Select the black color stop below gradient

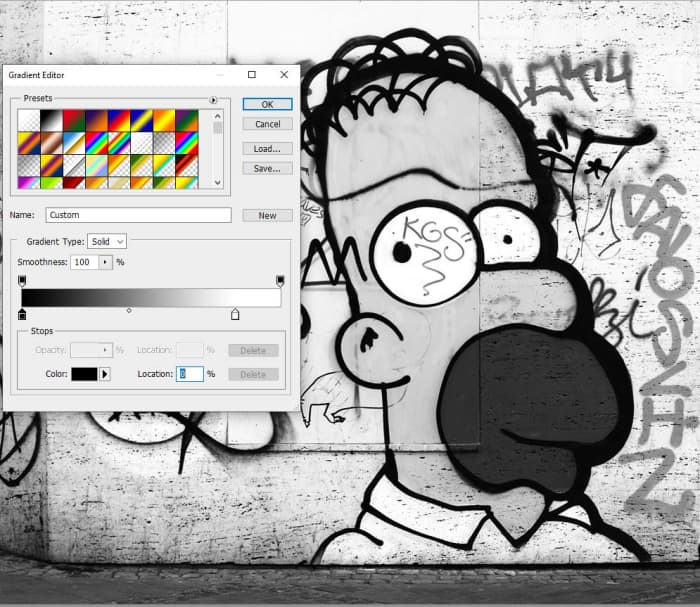pyautogui.click(x=22, y=314)
